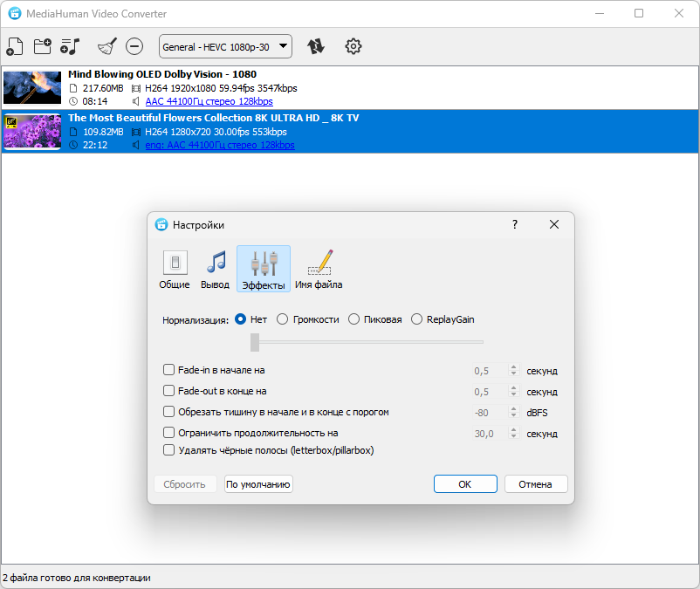This screenshot has width=700, height=589.
Task: Start conversion with the arrows icon
Action: [316, 46]
